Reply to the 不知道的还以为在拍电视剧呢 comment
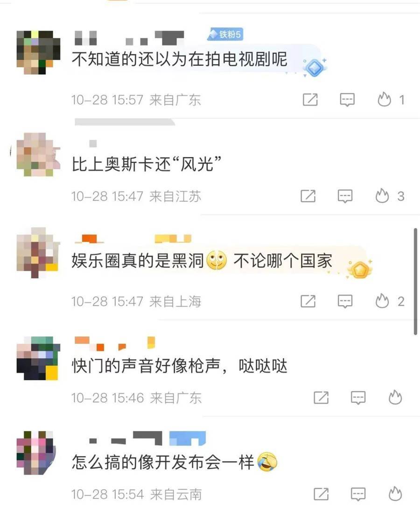 tap(347, 100)
